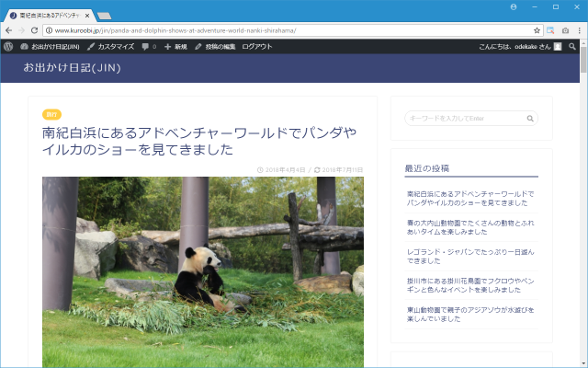This screenshot has width=588, height=368.
Task: Open recent post about 南紀白浜 アドベンチャーワールド
Action: (x=470, y=199)
